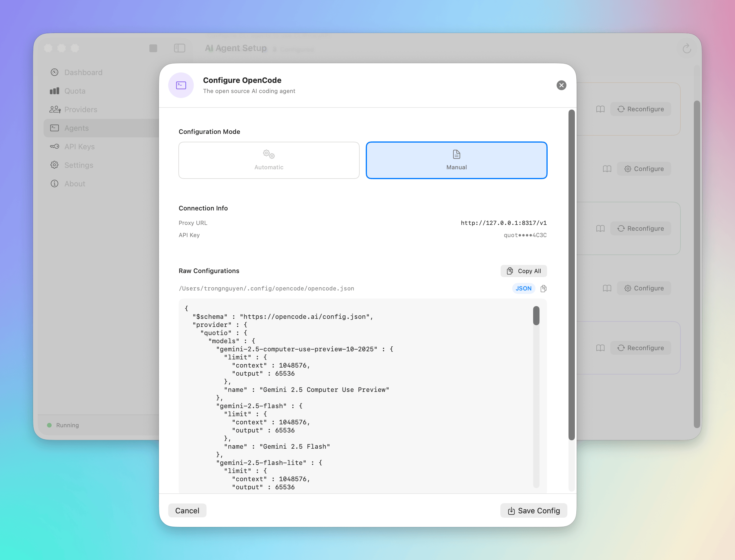This screenshot has height=560, width=735.
Task: Open the About page
Action: coord(75,184)
